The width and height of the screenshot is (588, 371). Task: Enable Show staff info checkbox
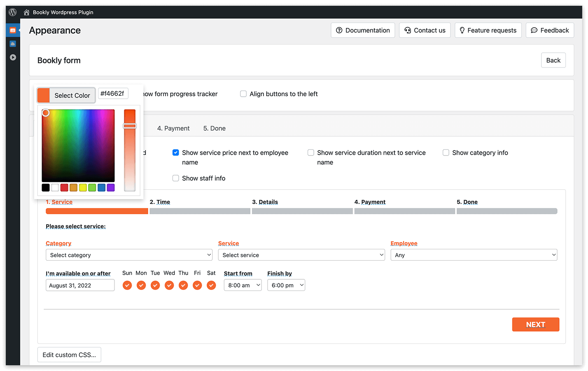click(x=176, y=178)
